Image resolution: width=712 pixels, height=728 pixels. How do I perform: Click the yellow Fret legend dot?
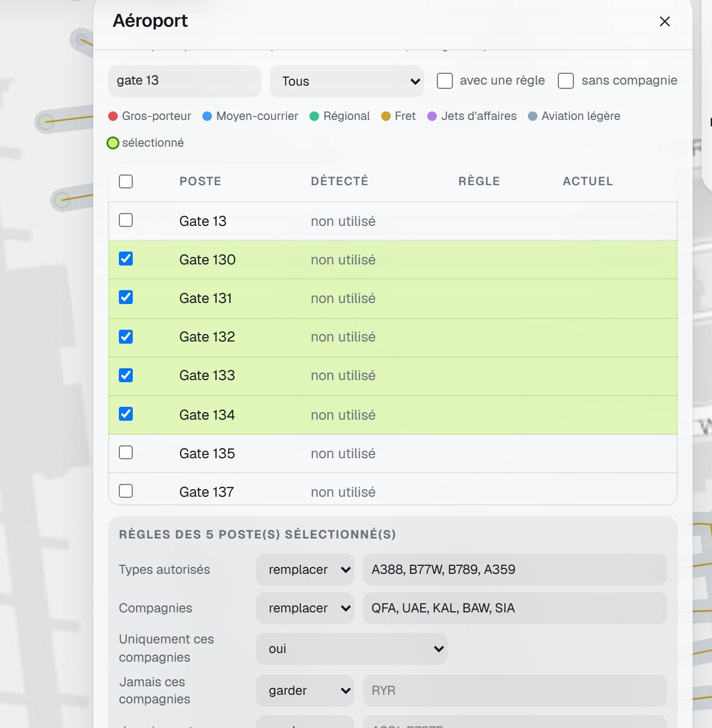(386, 116)
